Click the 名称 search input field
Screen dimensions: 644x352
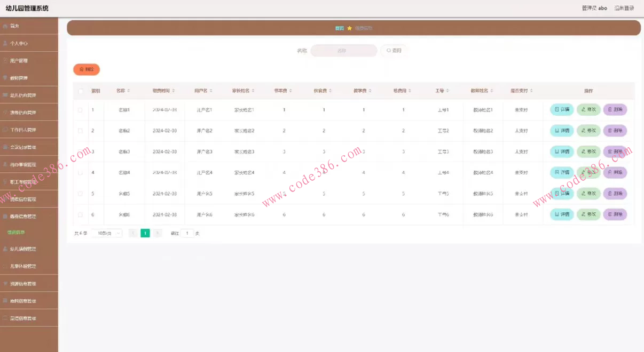point(343,51)
